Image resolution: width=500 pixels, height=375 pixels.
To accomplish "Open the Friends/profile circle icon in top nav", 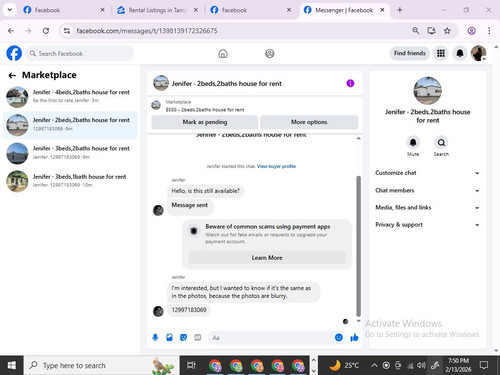I will click(270, 53).
